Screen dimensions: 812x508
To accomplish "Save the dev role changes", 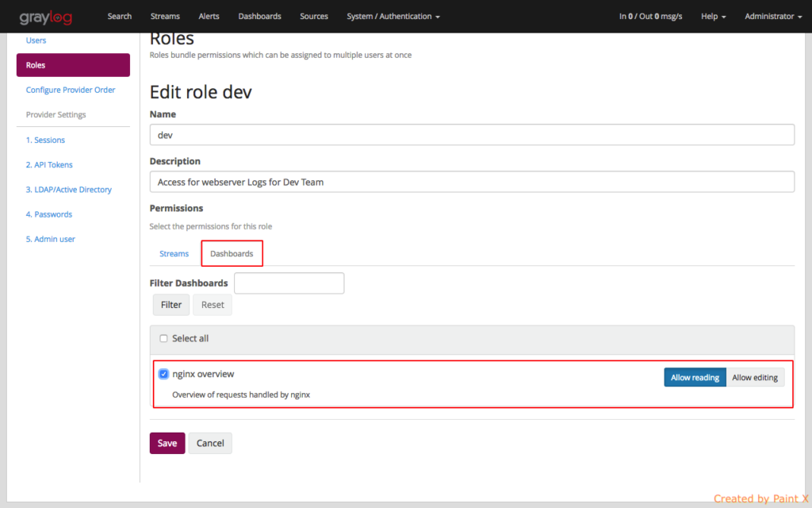I will point(167,443).
